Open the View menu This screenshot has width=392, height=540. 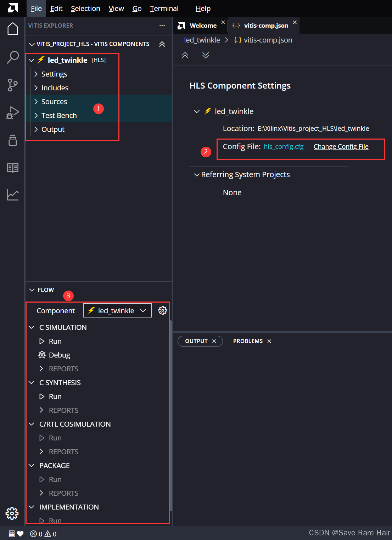tap(116, 9)
